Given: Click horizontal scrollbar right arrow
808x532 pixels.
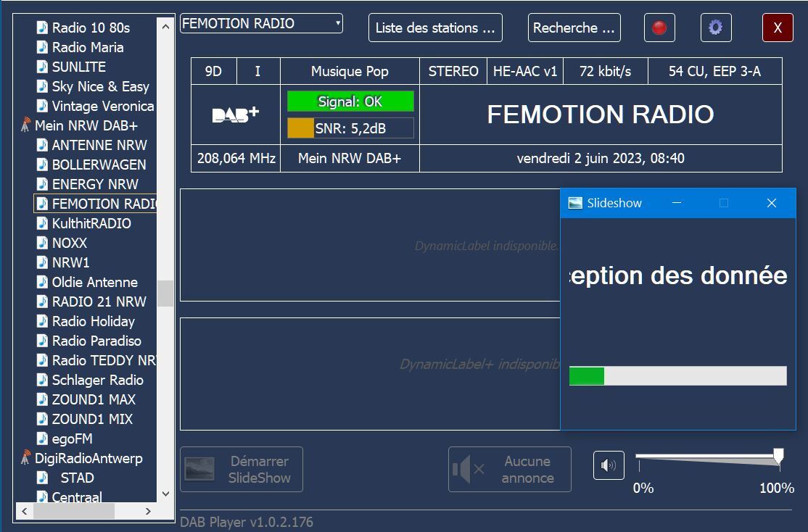Looking at the screenshot, I should (x=148, y=511).
